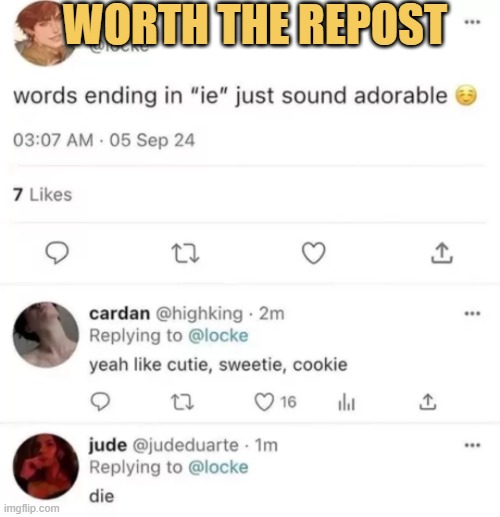The image size is (500, 517).
Task: View the 7 Likes list
Action: [x=42, y=195]
